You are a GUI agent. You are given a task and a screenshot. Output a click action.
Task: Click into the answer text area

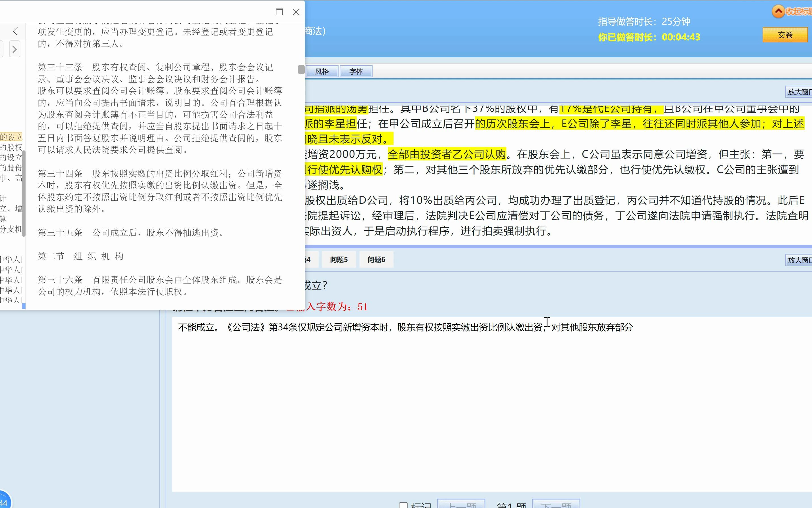(492, 404)
